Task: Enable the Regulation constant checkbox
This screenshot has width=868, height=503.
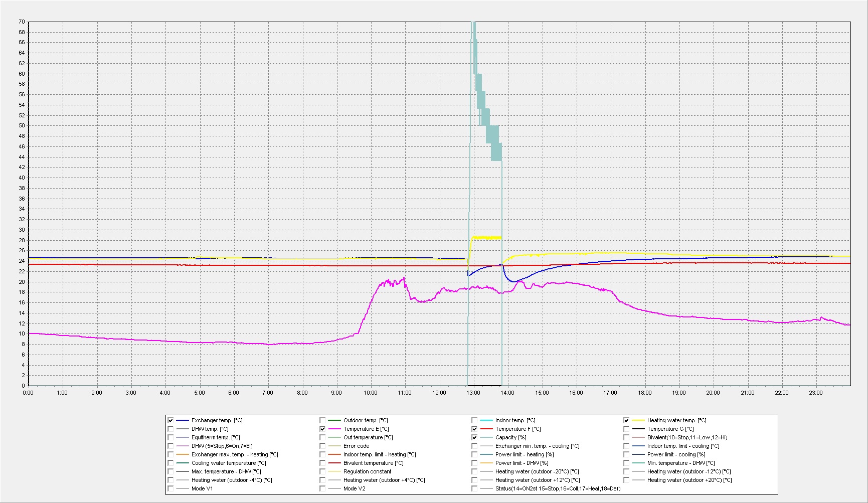Action: pos(322,471)
